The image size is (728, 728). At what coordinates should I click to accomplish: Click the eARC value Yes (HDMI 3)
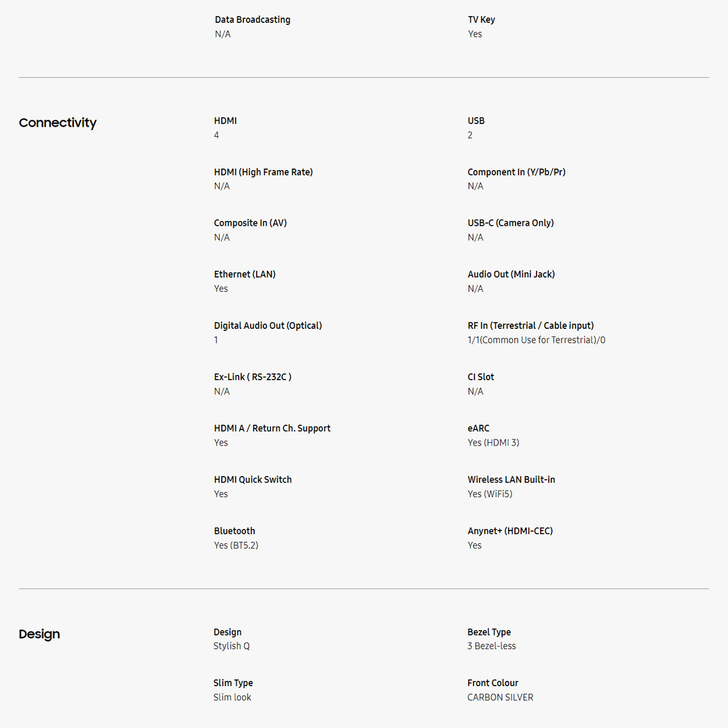tap(493, 443)
